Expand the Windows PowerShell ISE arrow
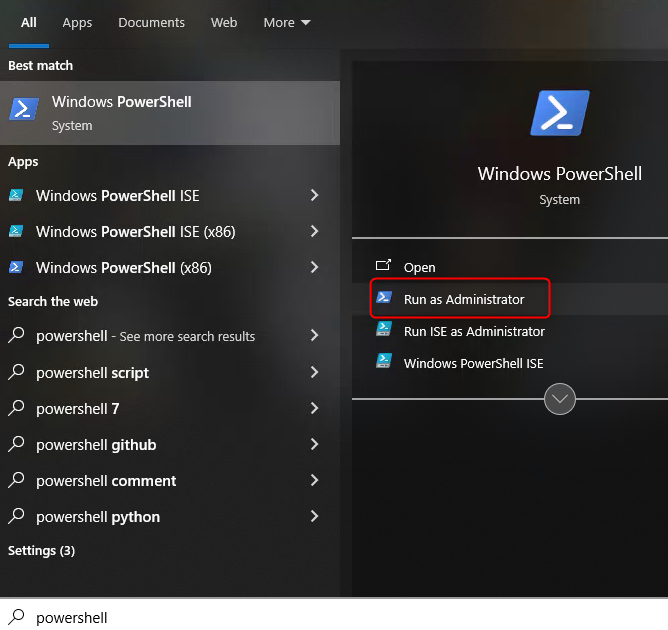Image resolution: width=668 pixels, height=630 pixels. [314, 195]
